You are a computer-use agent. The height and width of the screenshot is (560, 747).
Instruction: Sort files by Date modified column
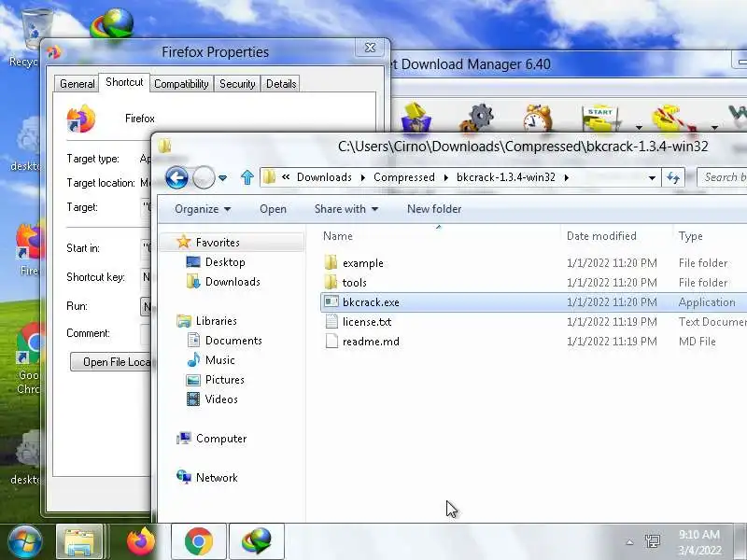601,236
